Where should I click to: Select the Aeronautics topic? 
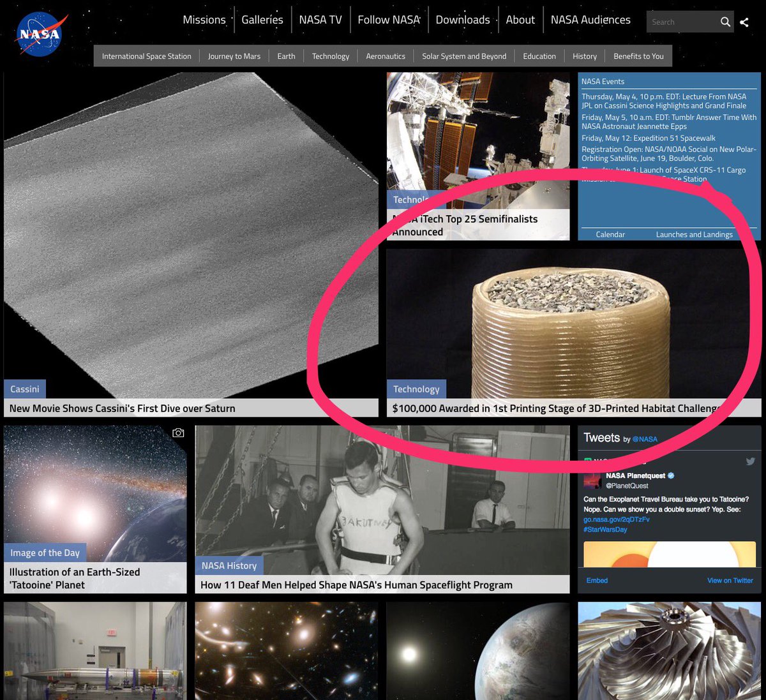[386, 56]
